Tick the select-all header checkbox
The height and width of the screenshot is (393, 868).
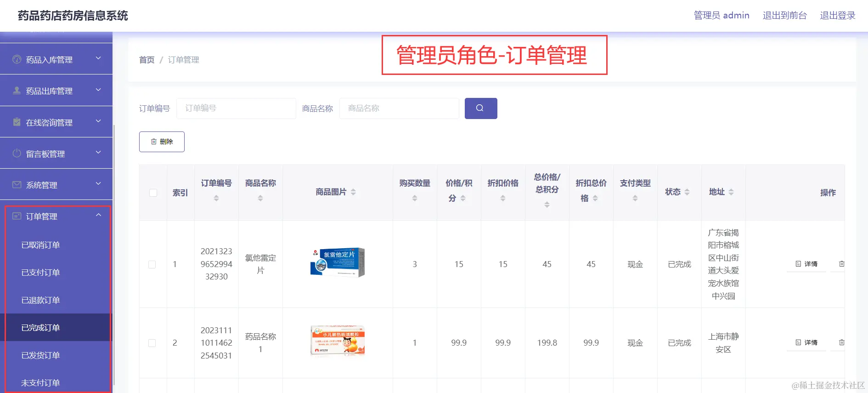pos(153,193)
